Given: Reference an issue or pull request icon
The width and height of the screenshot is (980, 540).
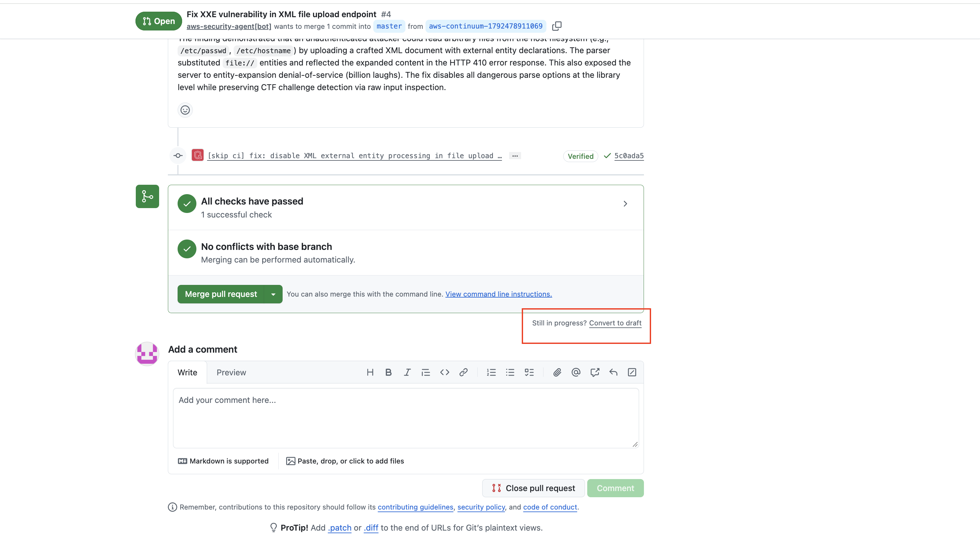Looking at the screenshot, I should (x=595, y=372).
